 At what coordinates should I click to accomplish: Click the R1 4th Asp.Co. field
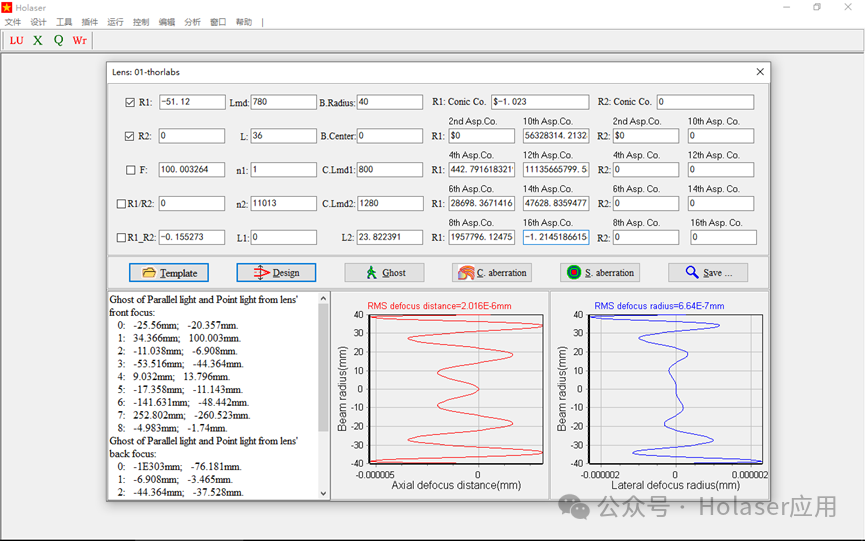click(482, 170)
